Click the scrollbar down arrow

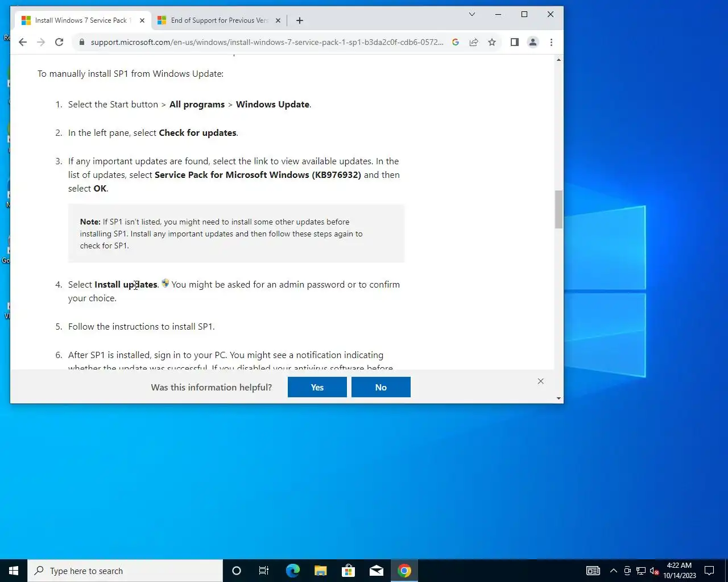(559, 398)
